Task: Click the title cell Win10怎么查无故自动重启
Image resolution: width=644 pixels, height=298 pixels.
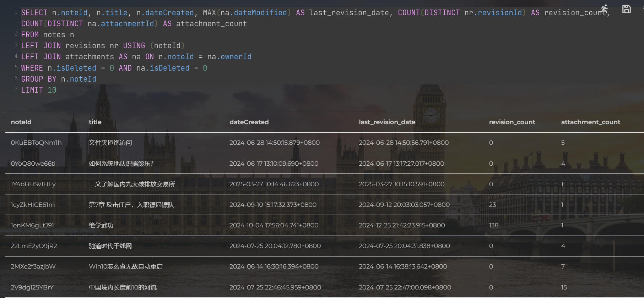Action: tap(126, 266)
